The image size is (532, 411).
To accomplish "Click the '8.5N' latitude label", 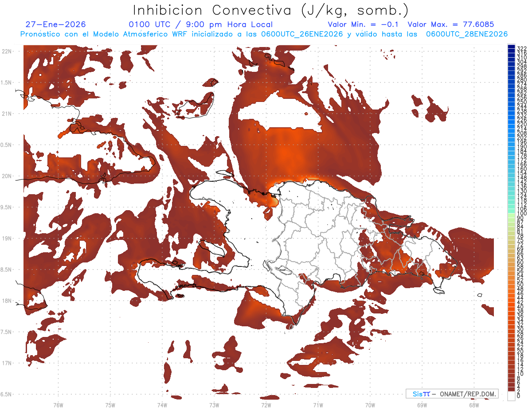I will (x=6, y=270).
